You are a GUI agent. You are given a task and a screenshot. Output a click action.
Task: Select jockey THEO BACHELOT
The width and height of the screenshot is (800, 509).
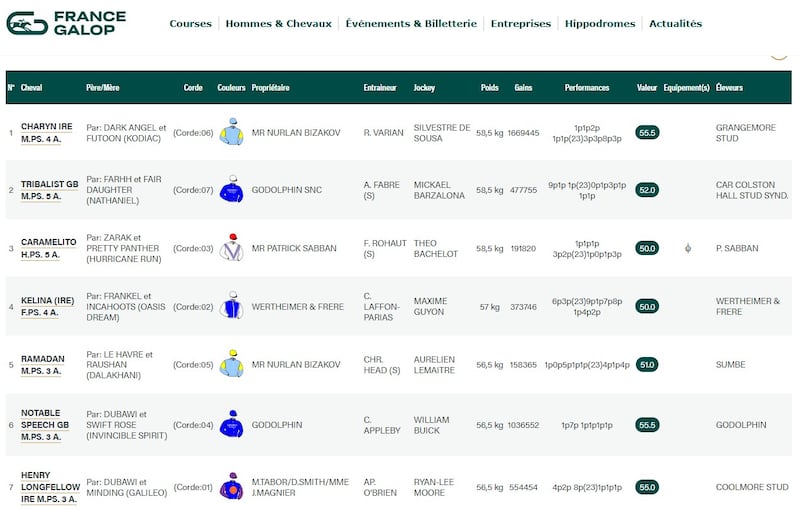coord(436,248)
